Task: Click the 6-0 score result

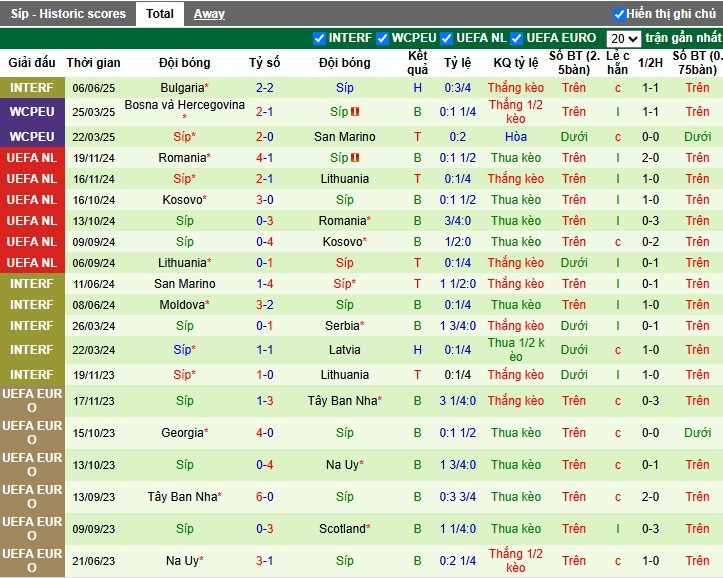Action: pyautogui.click(x=265, y=497)
